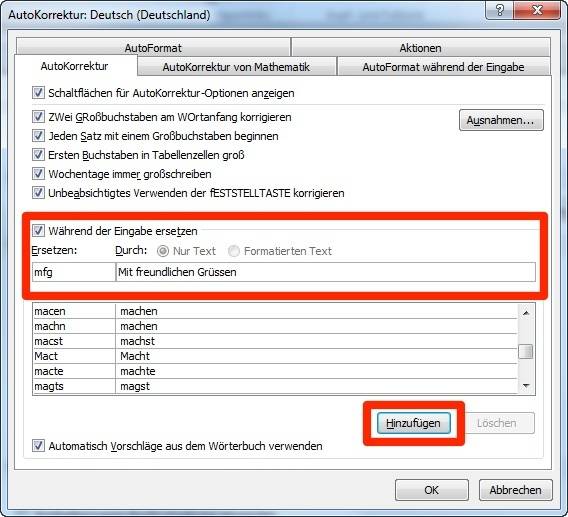The height and width of the screenshot is (517, 568).
Task: Toggle Automatisch Vorschläge aus dem Wörterbuch verwenden
Action: (38, 446)
